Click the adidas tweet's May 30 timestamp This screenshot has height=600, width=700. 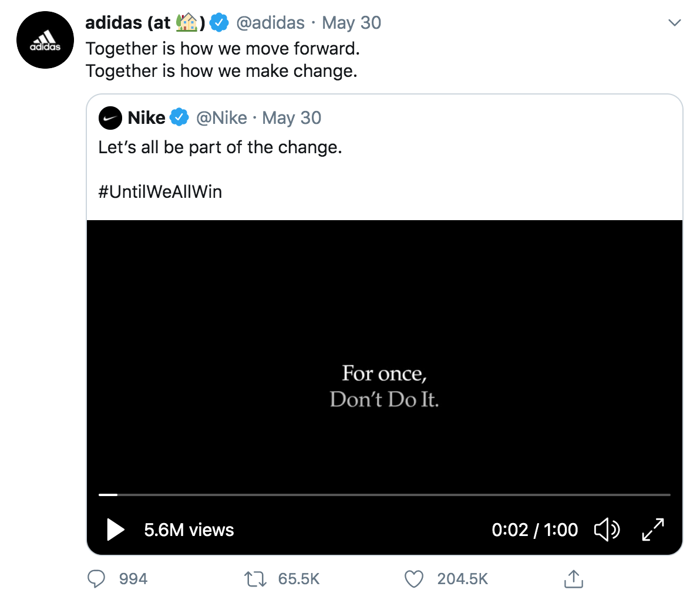352,23
